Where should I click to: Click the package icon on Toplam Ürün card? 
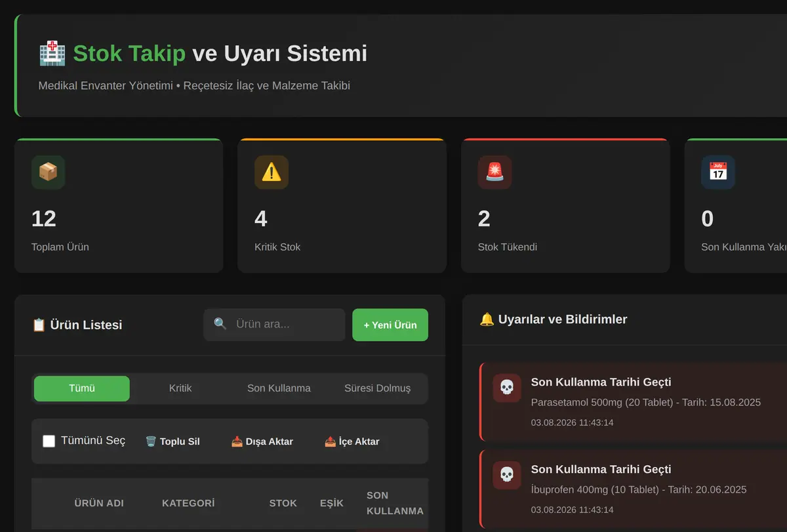(48, 172)
